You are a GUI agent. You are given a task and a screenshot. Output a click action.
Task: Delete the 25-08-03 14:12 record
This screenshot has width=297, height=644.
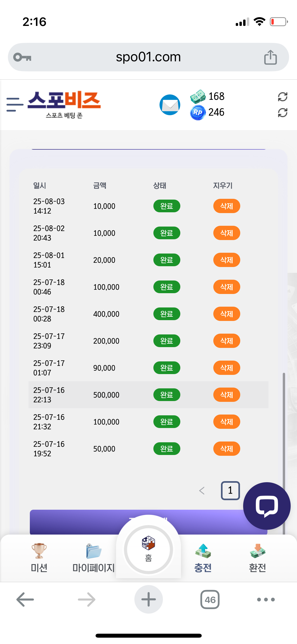pos(227,206)
